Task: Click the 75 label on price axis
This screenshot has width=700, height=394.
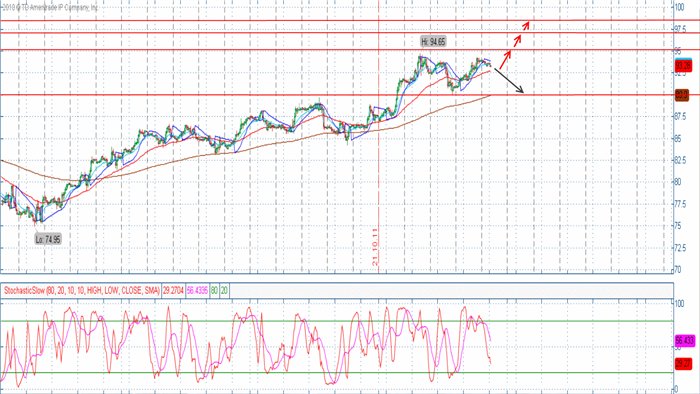Action: click(x=678, y=226)
